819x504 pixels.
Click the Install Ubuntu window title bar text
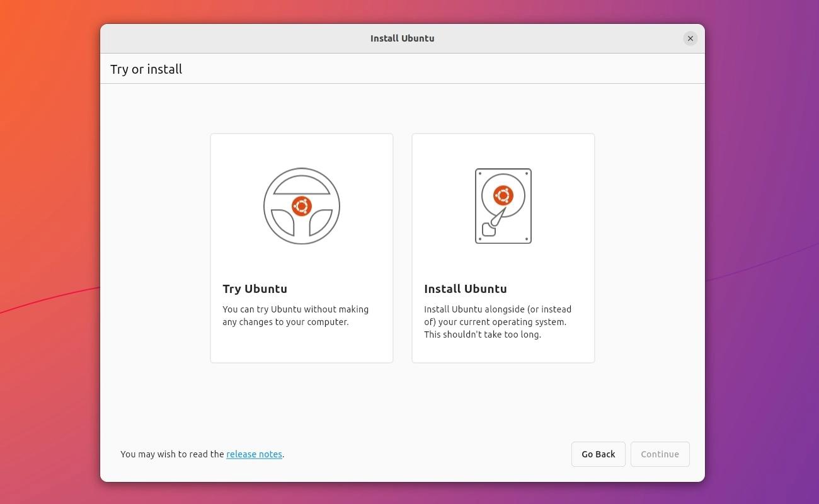[x=403, y=38]
